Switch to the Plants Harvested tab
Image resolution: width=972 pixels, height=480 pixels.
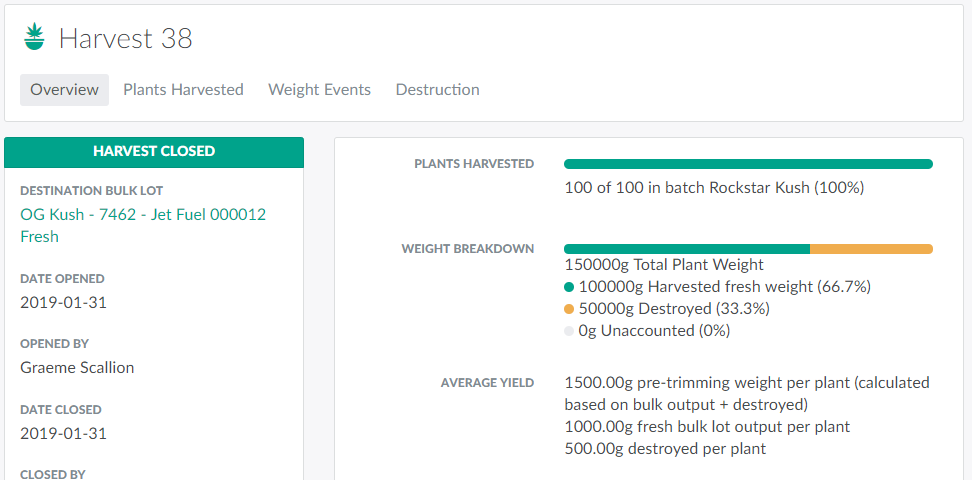click(183, 89)
